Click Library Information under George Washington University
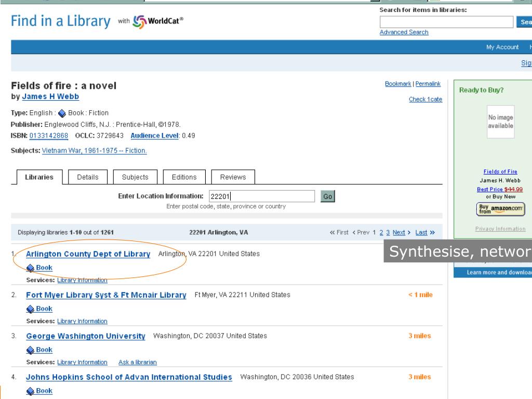This screenshot has width=532, height=399. [x=82, y=362]
